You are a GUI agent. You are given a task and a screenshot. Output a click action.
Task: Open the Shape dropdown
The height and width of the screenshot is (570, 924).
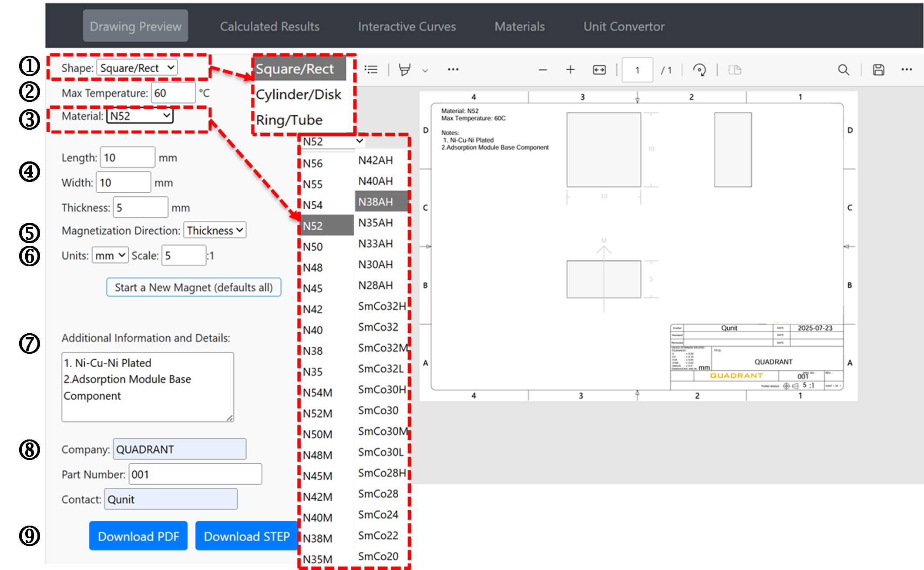[x=136, y=68]
